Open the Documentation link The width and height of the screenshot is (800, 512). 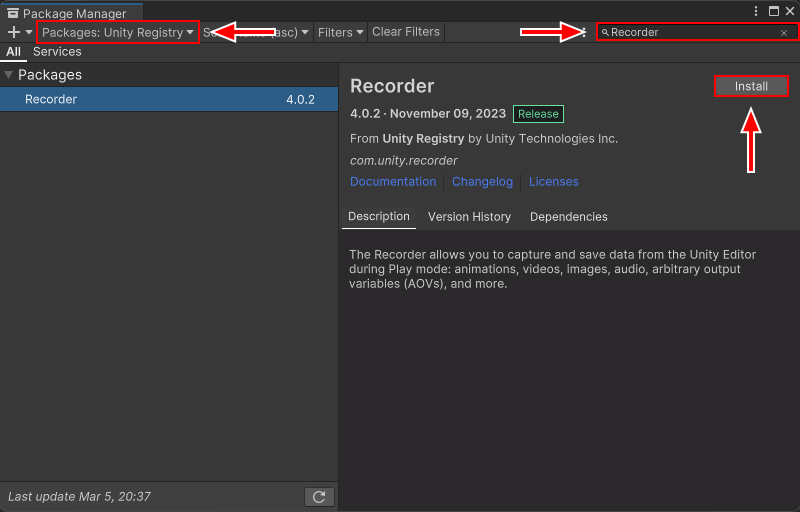pos(393,182)
